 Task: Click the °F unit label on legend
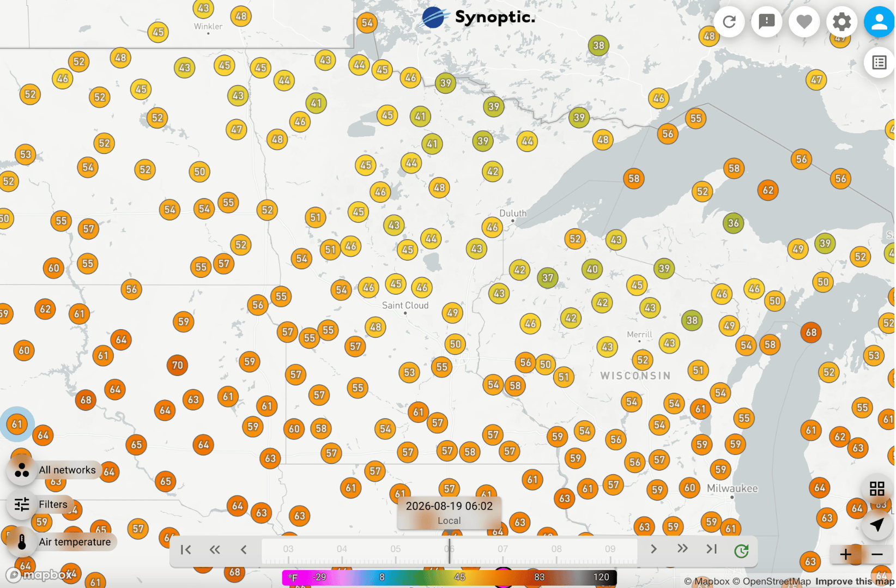tap(293, 577)
